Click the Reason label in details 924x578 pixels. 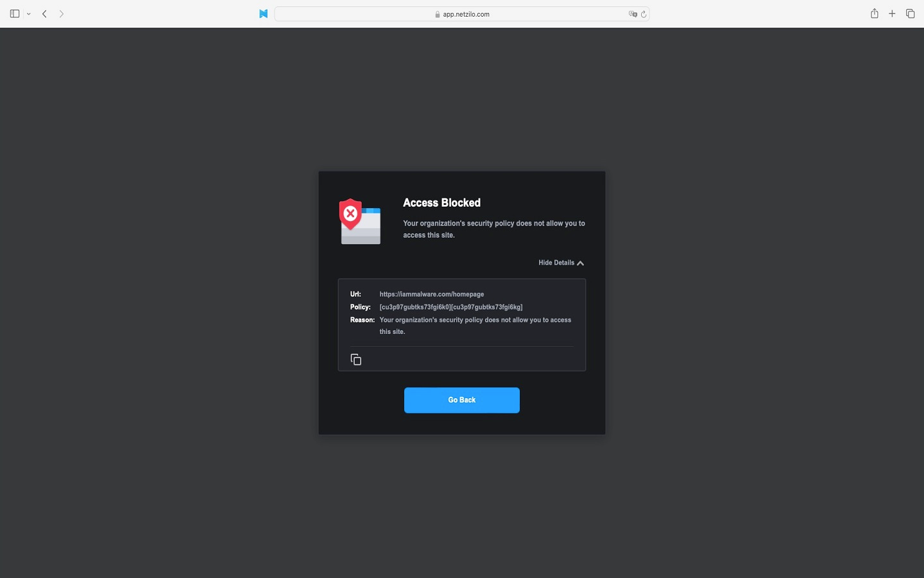(x=363, y=320)
